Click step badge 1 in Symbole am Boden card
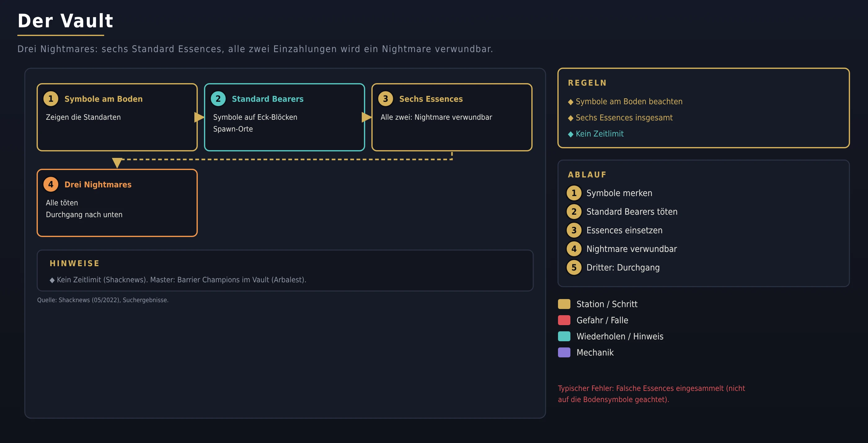This screenshot has height=443, width=868. [51, 99]
